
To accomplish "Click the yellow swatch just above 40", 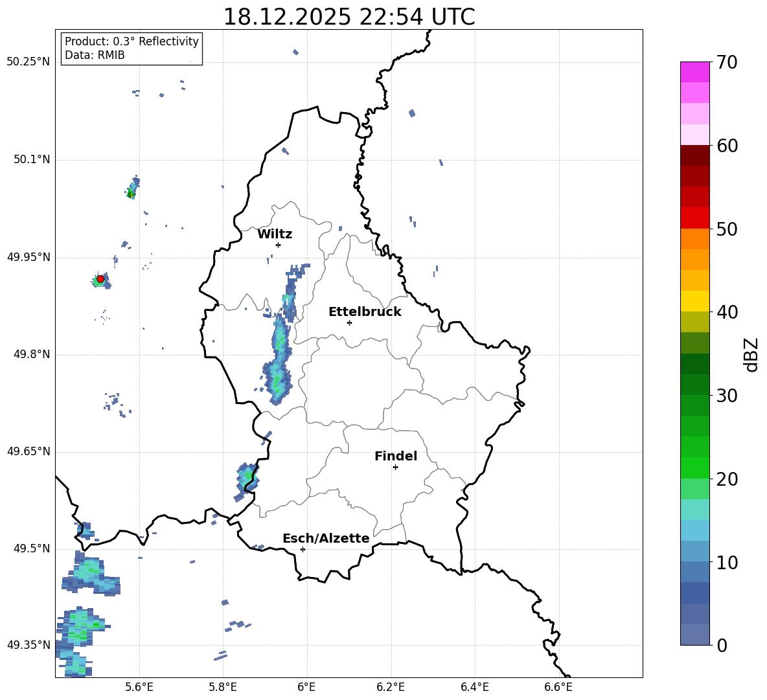I will click(694, 301).
